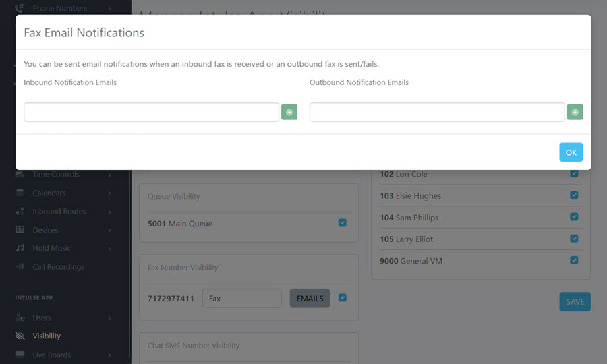Click the add outbound notification email icon
The height and width of the screenshot is (364, 607).
tap(575, 113)
